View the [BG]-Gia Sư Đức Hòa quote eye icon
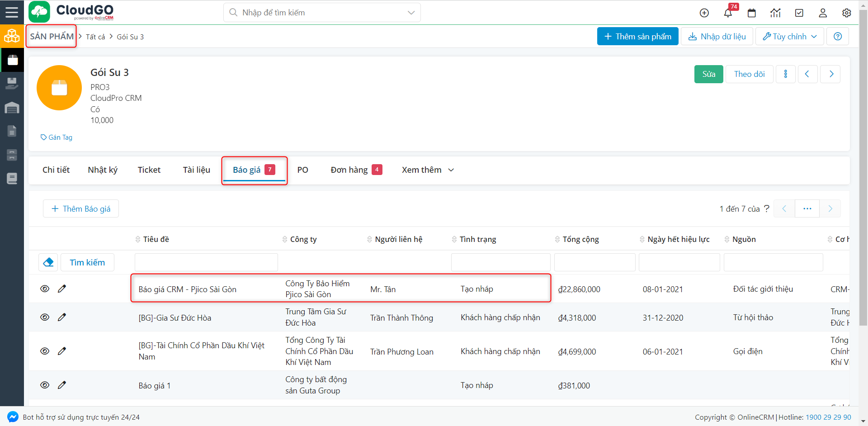The height and width of the screenshot is (426, 868). click(x=45, y=317)
